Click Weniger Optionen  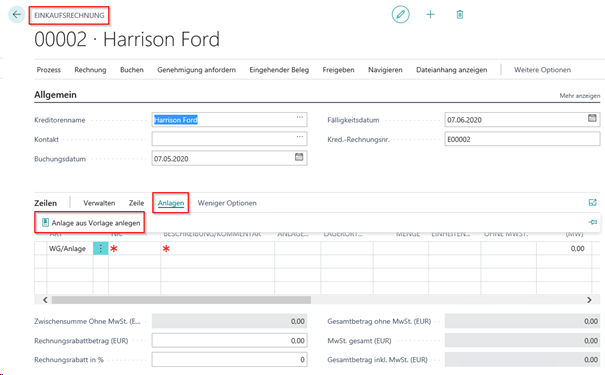(x=227, y=203)
